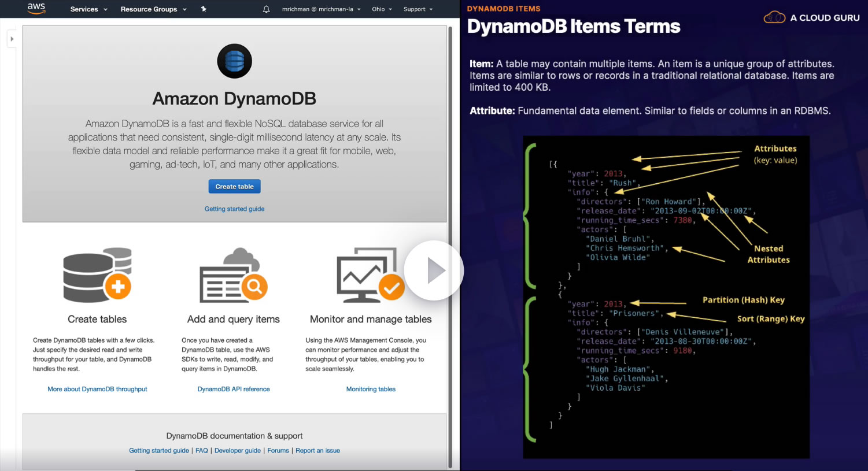Click the Create tables database icon
Screen dimensions: 868x471
tap(97, 275)
